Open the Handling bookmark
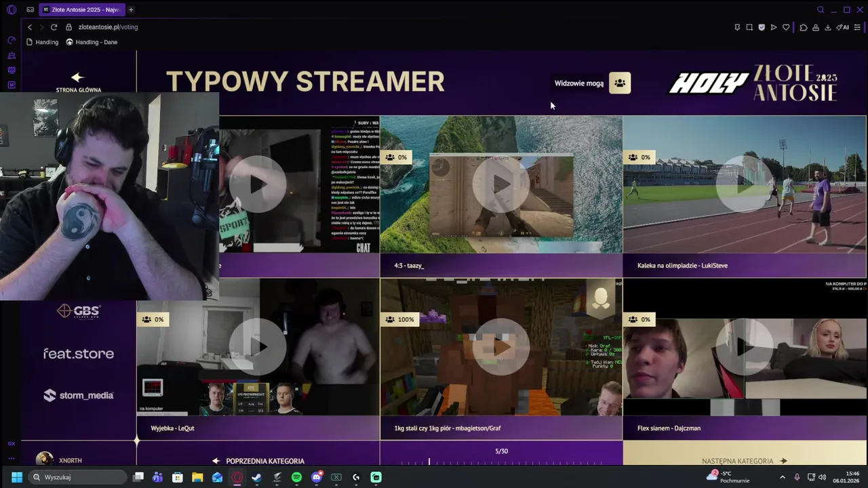The width and height of the screenshot is (868, 488). pos(42,42)
